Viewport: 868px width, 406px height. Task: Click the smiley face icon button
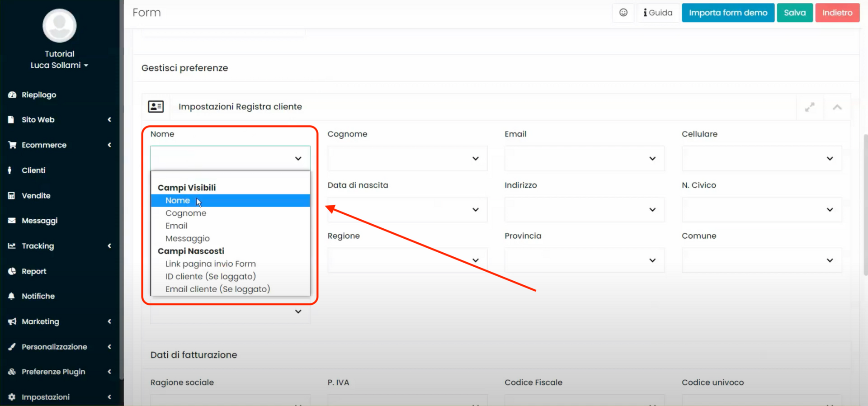[x=623, y=13]
